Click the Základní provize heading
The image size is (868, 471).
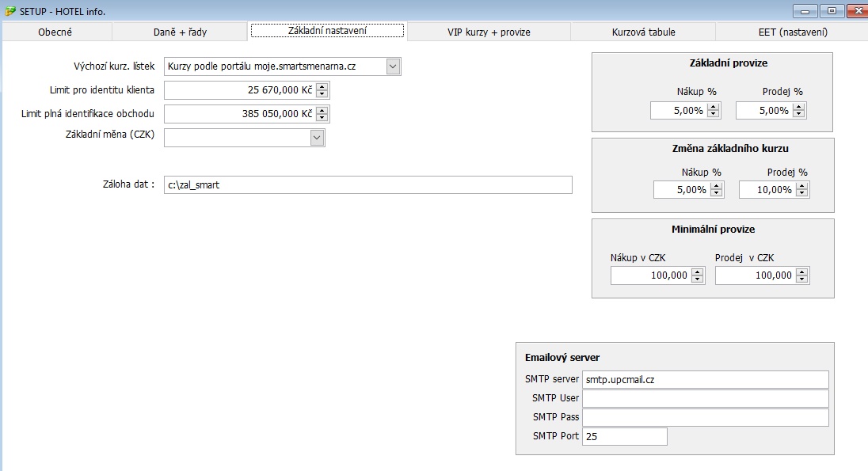pos(729,63)
